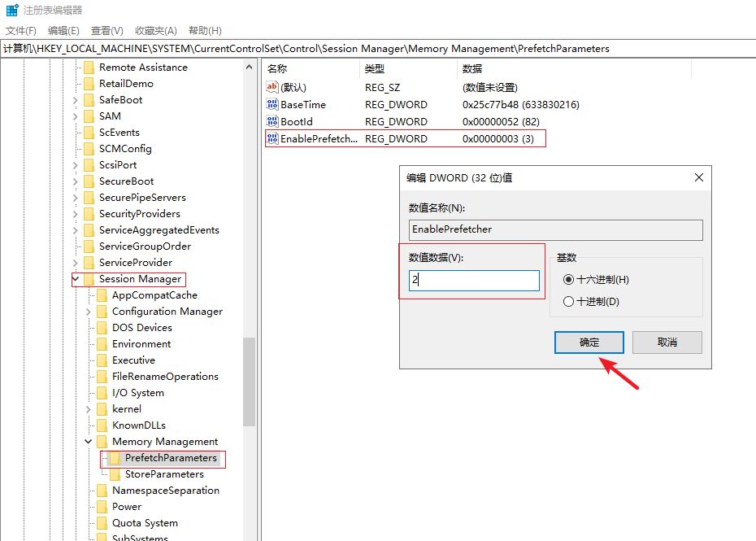Click the KnownDLLs folder icon
756x541 pixels.
102,425
